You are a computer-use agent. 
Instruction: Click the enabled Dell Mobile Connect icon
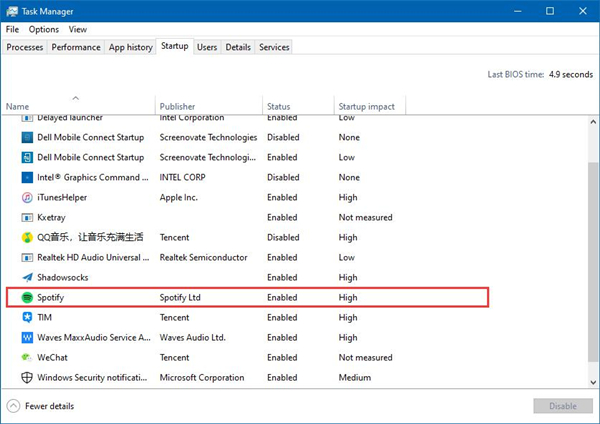click(27, 157)
